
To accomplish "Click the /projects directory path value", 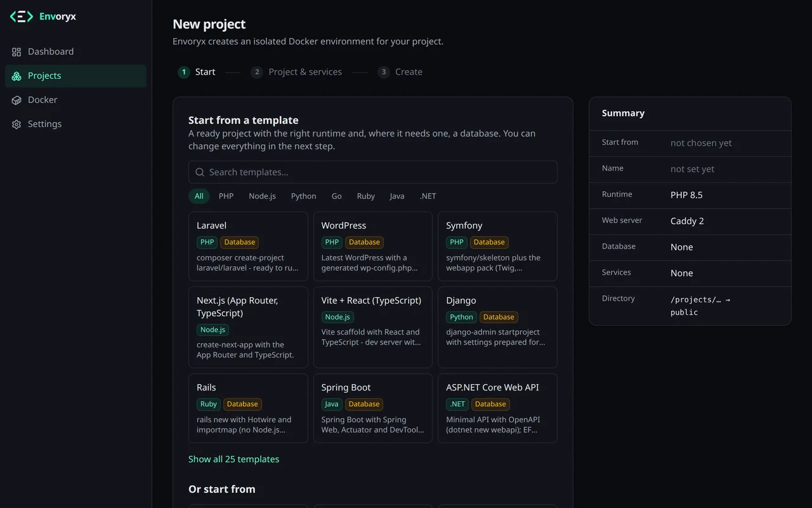I will 700,305.
